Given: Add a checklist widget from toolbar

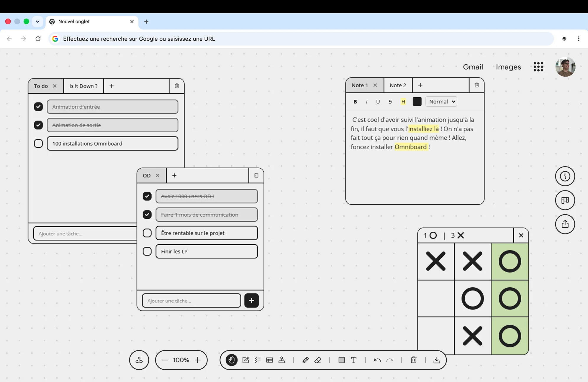Looking at the screenshot, I should [258, 360].
